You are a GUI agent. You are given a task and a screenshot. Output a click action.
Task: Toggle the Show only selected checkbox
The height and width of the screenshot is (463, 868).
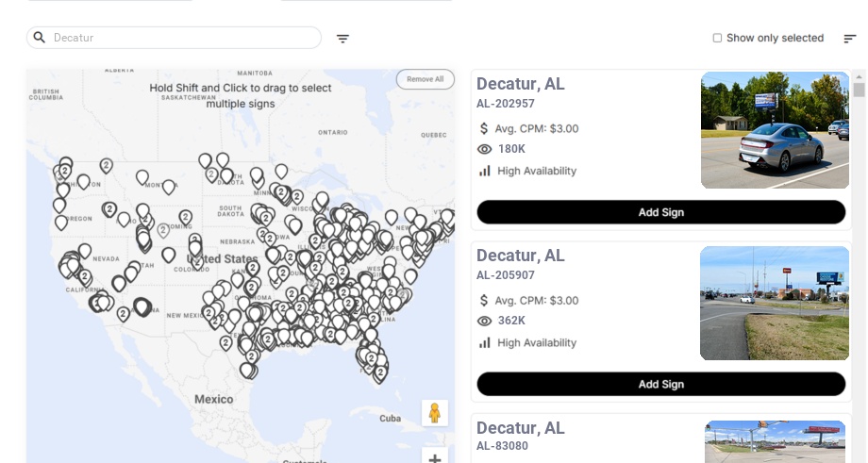coord(717,39)
